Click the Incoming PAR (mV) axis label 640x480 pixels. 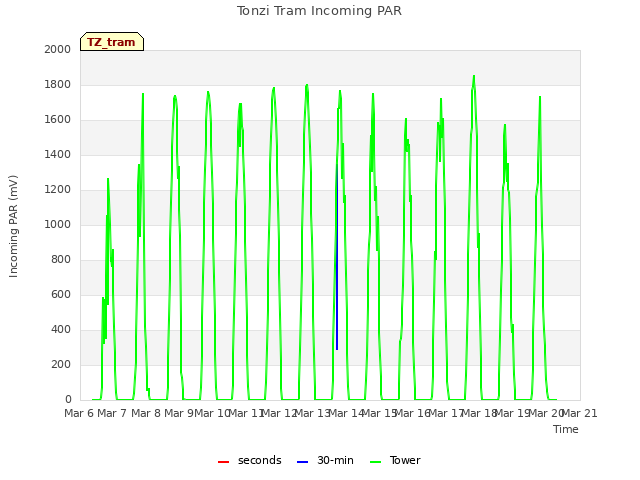pyautogui.click(x=13, y=227)
